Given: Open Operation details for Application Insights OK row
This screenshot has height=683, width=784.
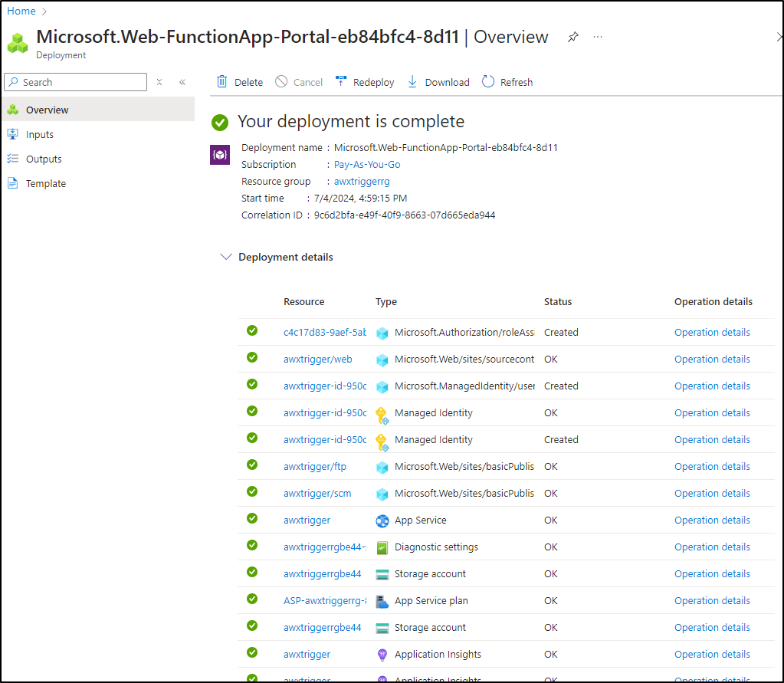Looking at the screenshot, I should (712, 654).
